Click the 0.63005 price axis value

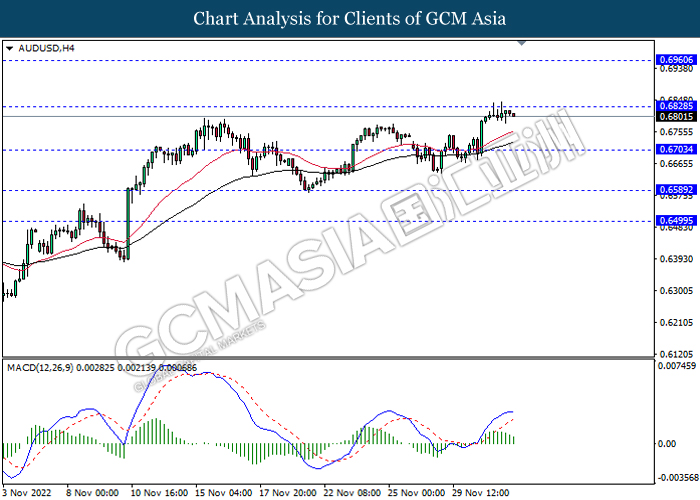click(677, 291)
